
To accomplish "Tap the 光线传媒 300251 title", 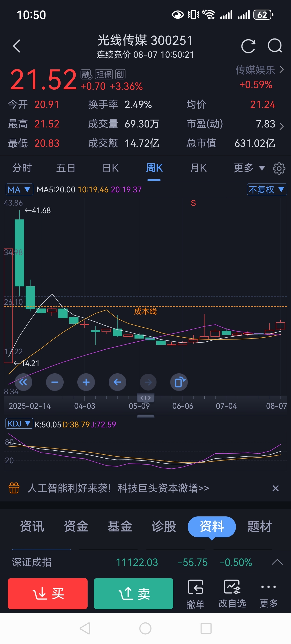I will tap(145, 40).
